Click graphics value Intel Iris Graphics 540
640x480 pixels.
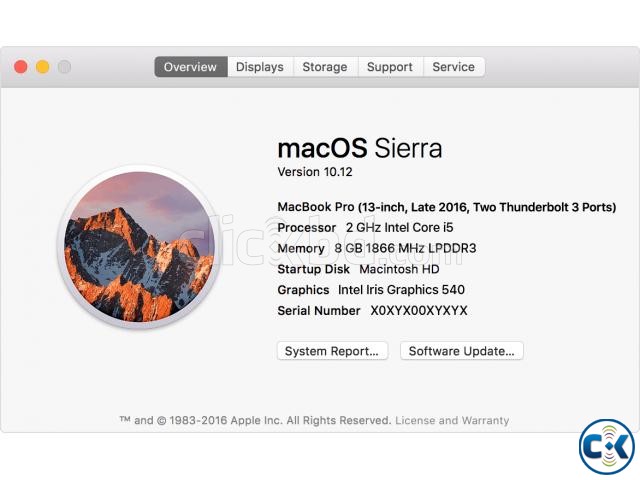coord(401,290)
